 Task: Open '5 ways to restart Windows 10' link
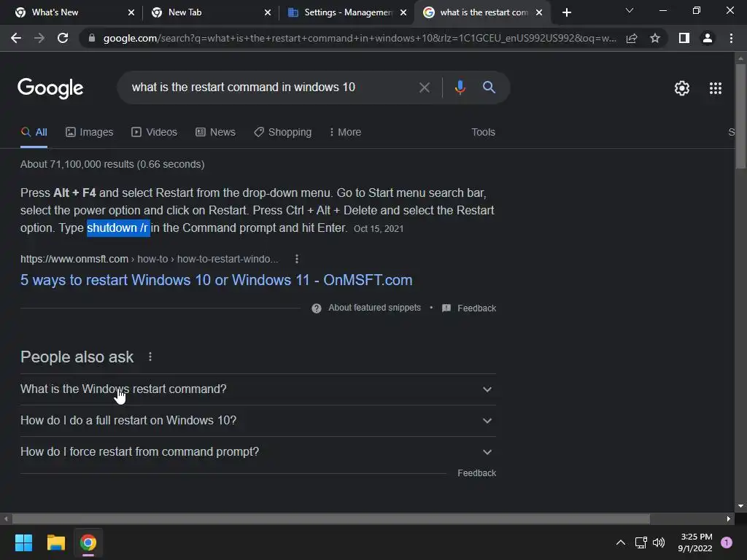pos(216,280)
